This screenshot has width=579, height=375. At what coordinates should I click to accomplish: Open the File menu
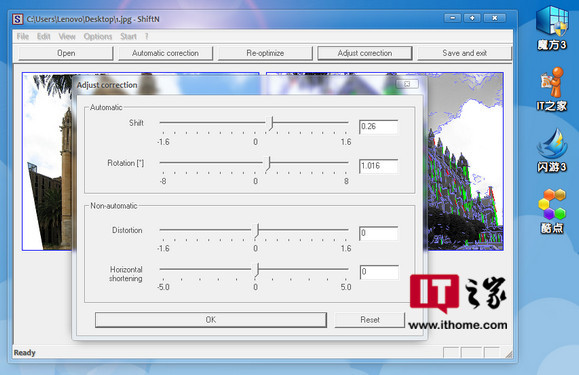pos(23,37)
